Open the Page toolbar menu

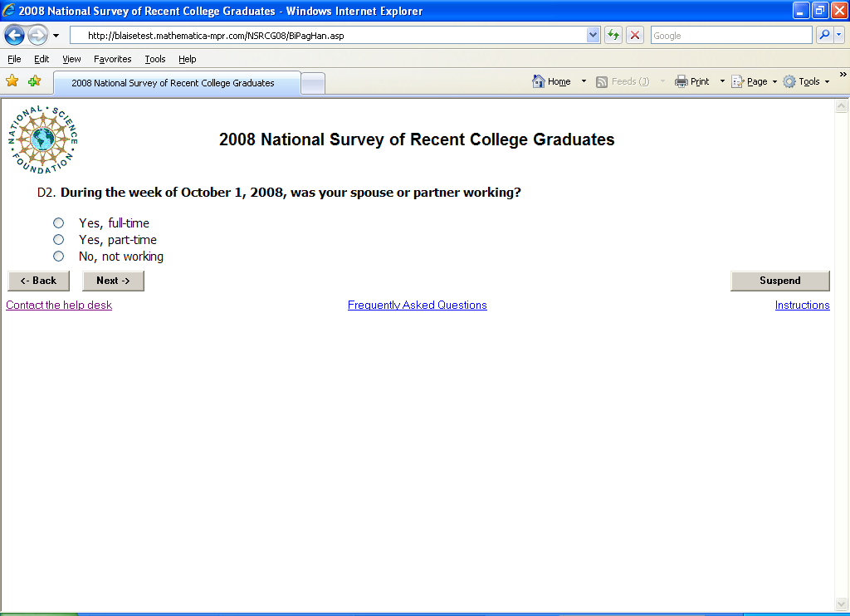[x=754, y=81]
